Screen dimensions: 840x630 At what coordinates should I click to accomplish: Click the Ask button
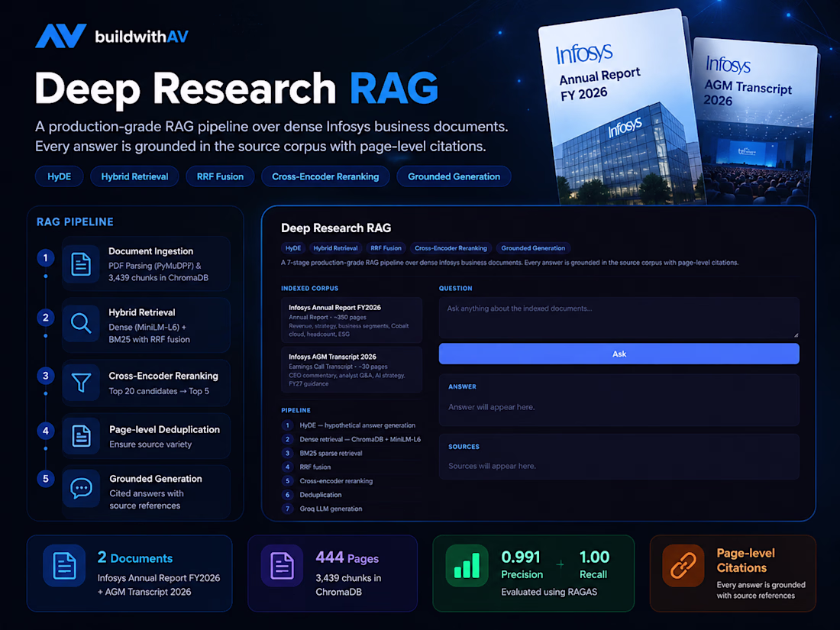click(619, 354)
